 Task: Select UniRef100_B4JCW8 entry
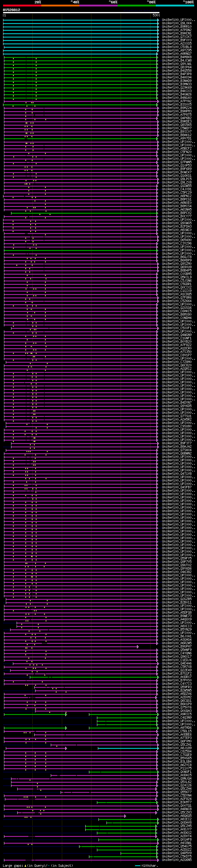[176, 60]
